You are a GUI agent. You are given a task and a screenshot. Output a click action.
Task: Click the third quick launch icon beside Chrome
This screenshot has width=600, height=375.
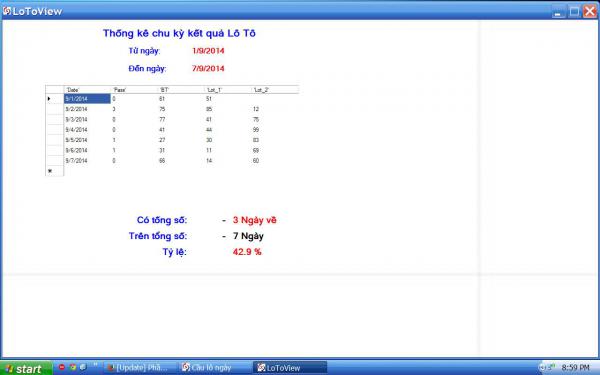pos(83,367)
